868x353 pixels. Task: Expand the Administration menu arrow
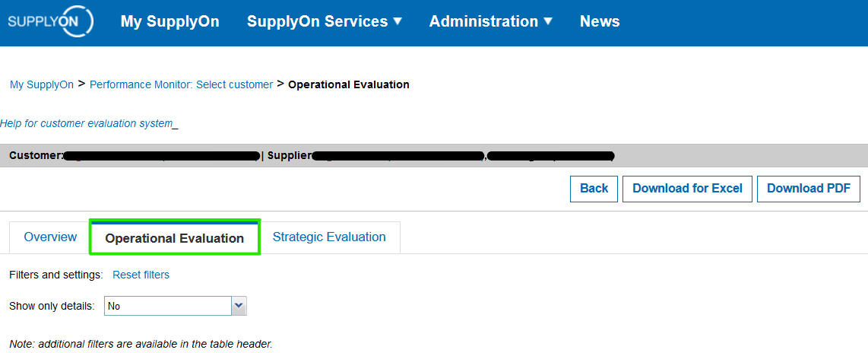548,21
